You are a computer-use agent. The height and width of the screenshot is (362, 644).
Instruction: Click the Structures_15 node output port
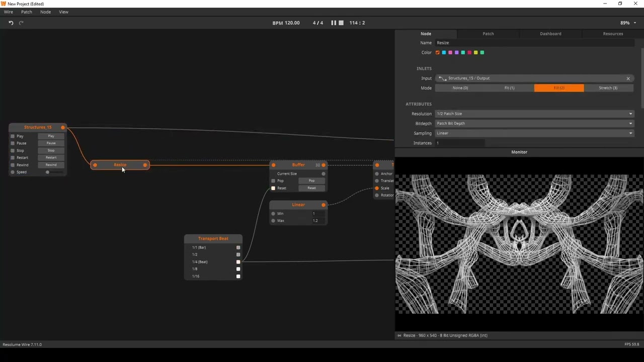pos(63,127)
